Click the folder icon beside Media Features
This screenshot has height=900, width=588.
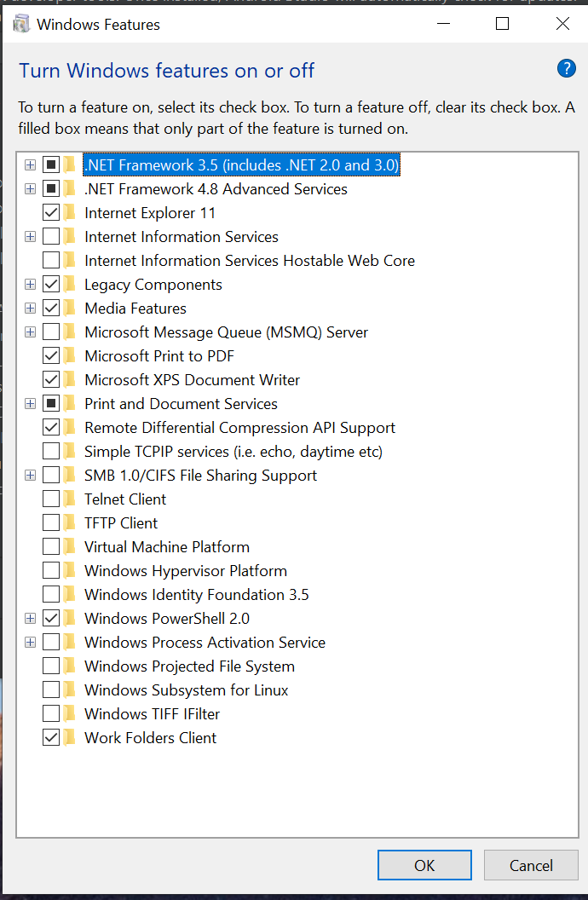click(70, 309)
